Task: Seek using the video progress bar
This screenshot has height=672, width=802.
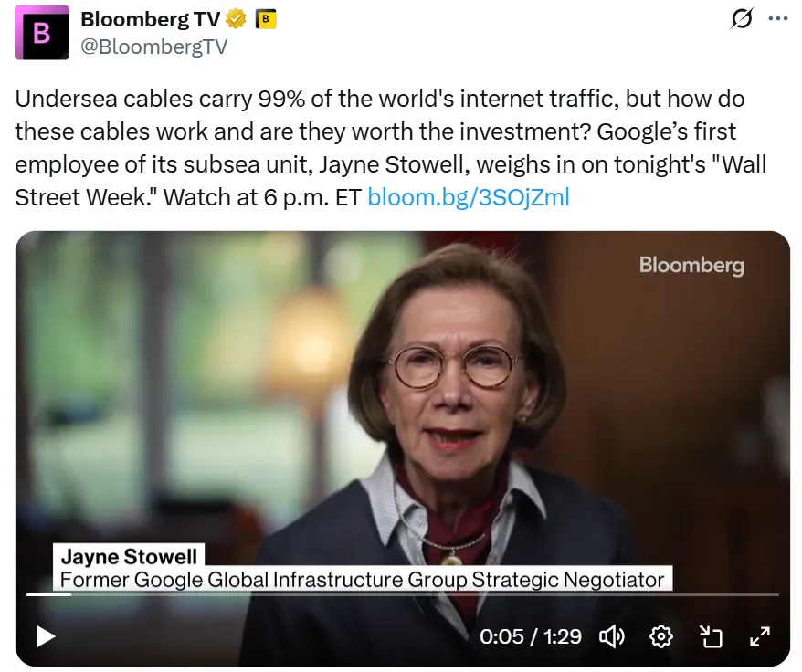Action: (x=402, y=594)
